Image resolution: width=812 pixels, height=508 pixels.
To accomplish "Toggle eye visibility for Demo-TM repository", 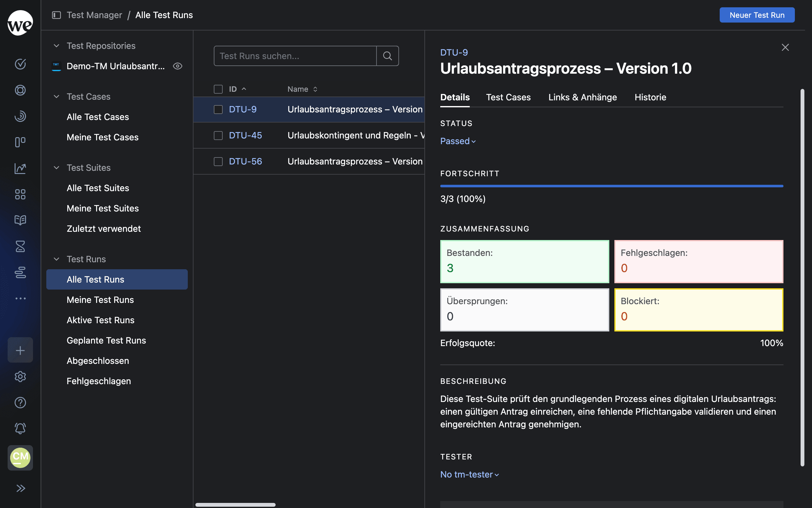I will pyautogui.click(x=178, y=66).
